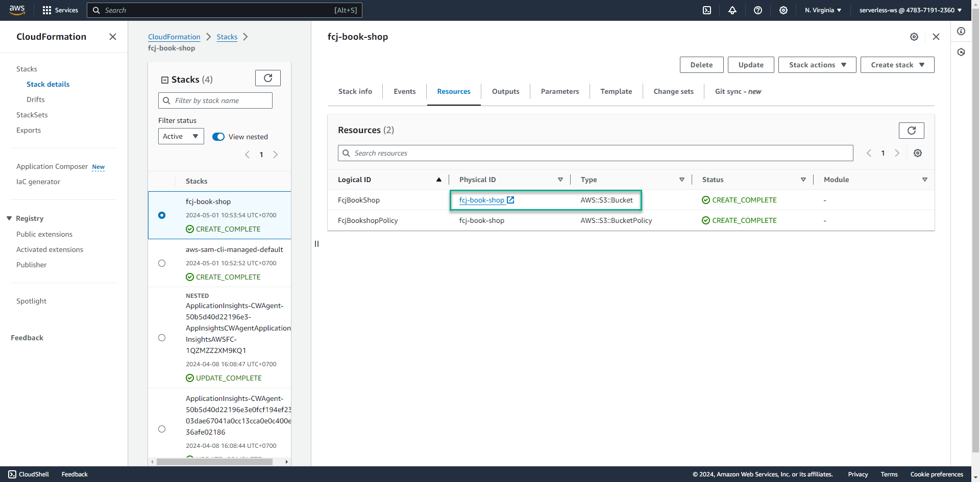Open Create stack dropdown
This screenshot has height=482, width=980.
[x=897, y=65]
